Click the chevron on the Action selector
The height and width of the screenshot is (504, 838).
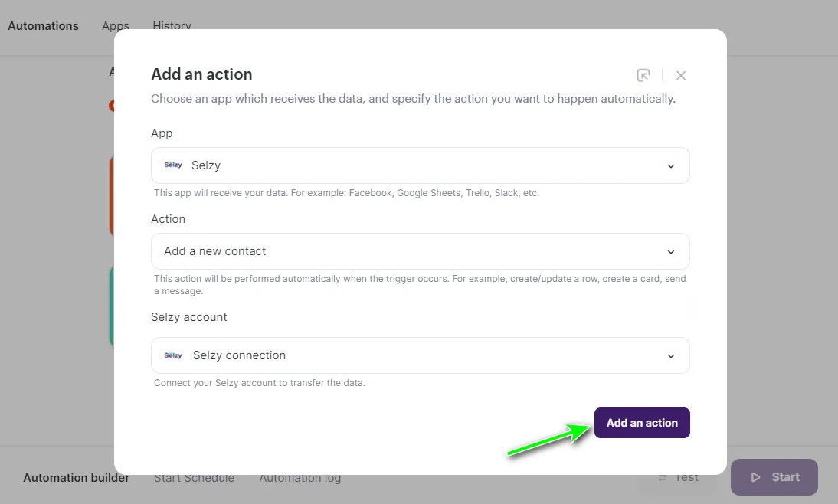(x=671, y=251)
